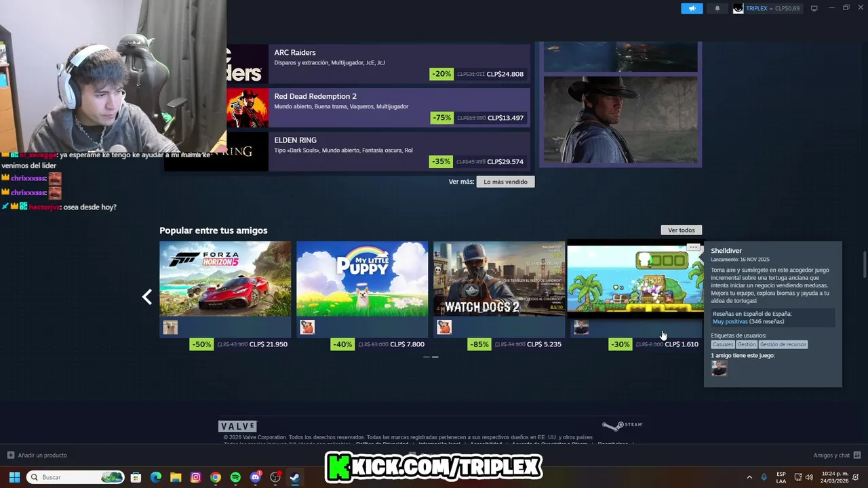
Task: Click 'Añadir un producto' button
Action: (x=37, y=455)
